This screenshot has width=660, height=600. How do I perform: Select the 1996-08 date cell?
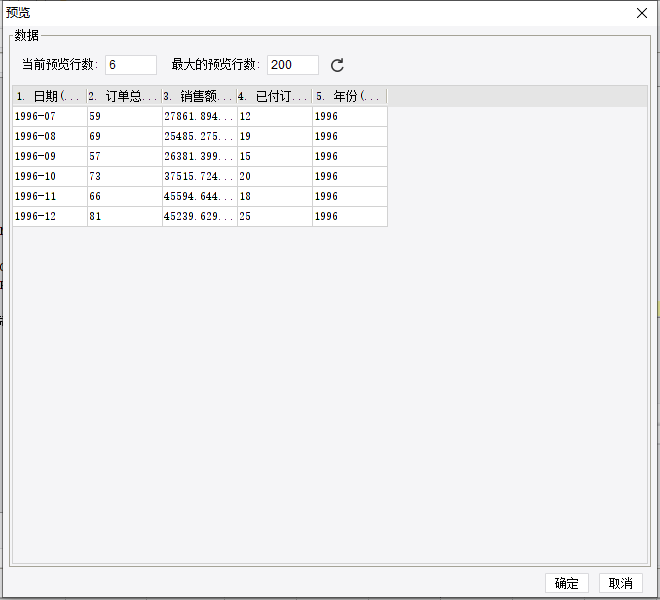coord(50,136)
